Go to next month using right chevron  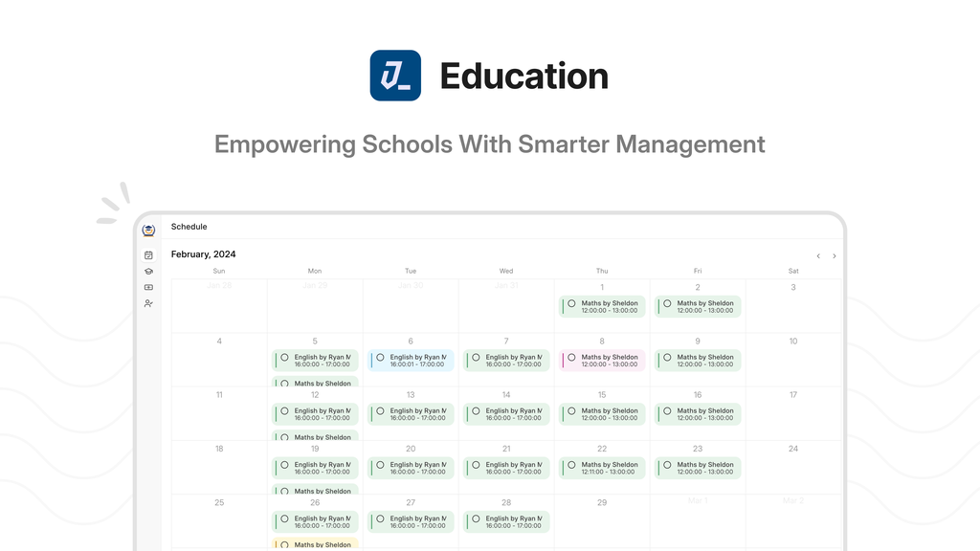tap(834, 256)
